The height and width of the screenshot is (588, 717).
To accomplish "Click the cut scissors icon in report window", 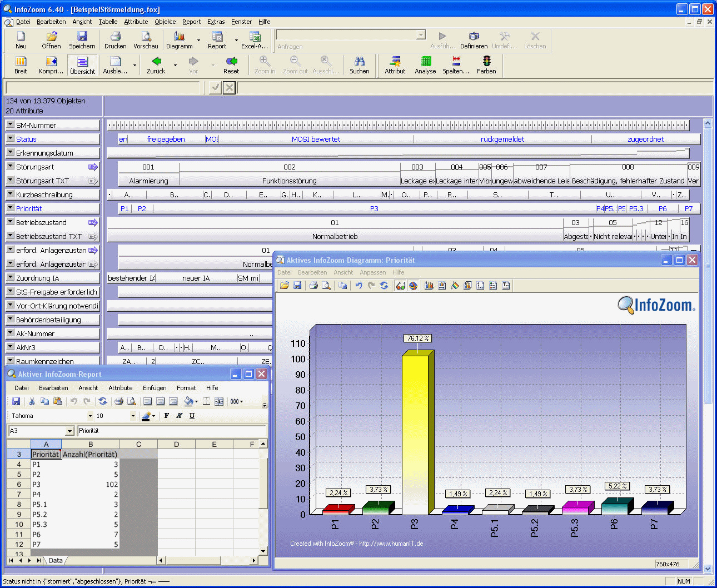I will (32, 401).
